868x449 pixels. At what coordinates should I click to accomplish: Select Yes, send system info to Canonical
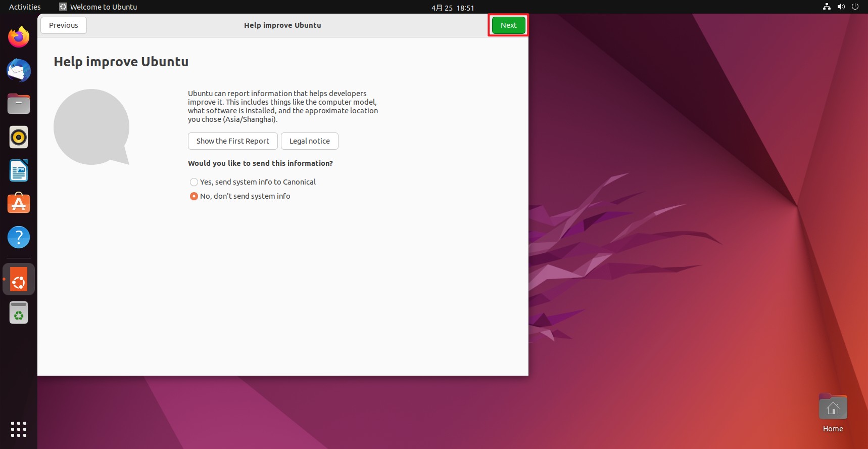[x=253, y=182]
